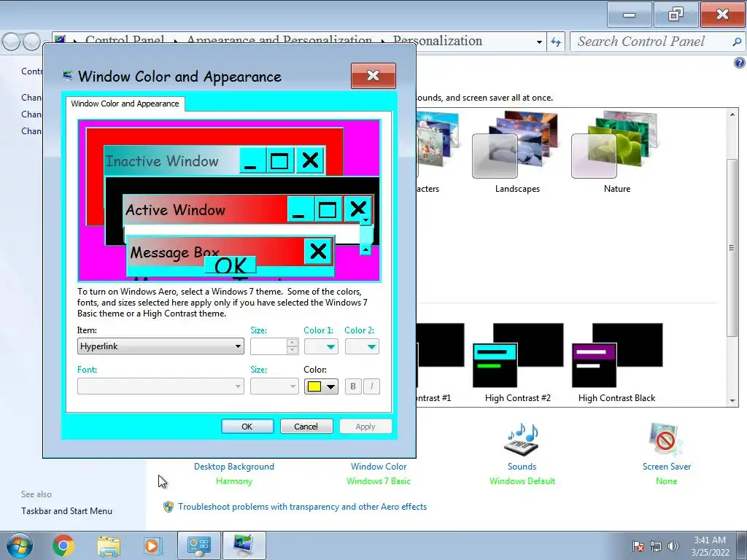Image resolution: width=747 pixels, height=560 pixels.
Task: Select the High Contrast Black theme
Action: (617, 363)
